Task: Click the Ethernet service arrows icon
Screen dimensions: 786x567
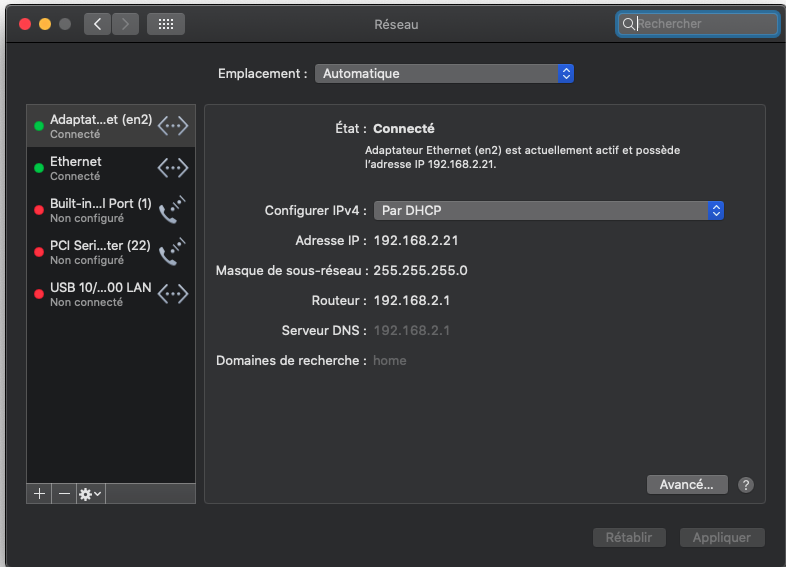Action: point(173,167)
